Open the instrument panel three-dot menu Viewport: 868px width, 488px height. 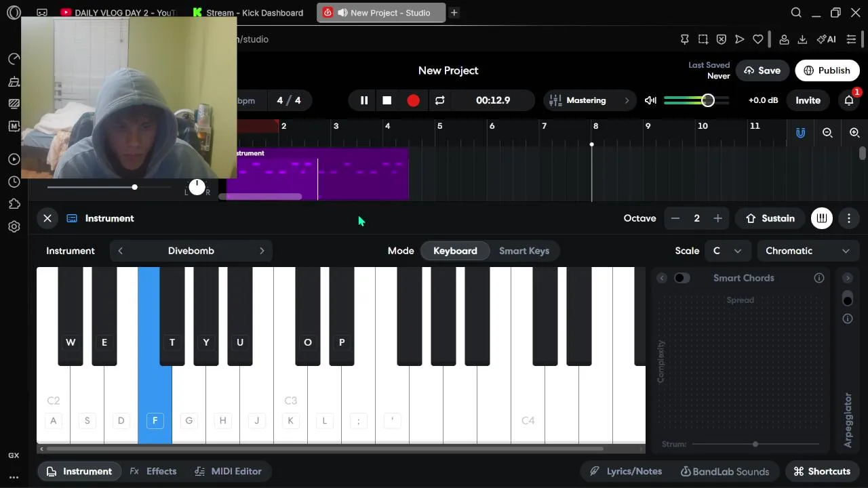point(849,218)
